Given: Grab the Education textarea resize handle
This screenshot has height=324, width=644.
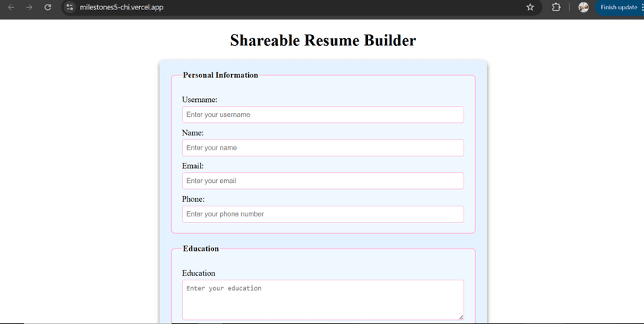Looking at the screenshot, I should click(460, 317).
